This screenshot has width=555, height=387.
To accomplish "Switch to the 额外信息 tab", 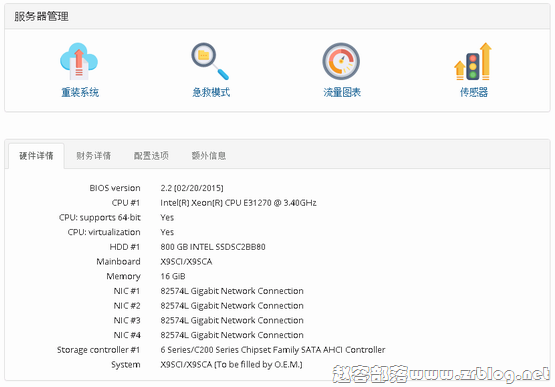I will click(x=209, y=156).
